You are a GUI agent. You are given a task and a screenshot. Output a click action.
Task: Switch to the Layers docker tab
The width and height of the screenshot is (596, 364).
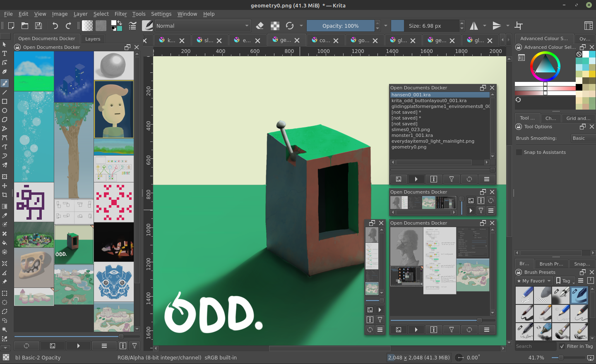pos(93,38)
